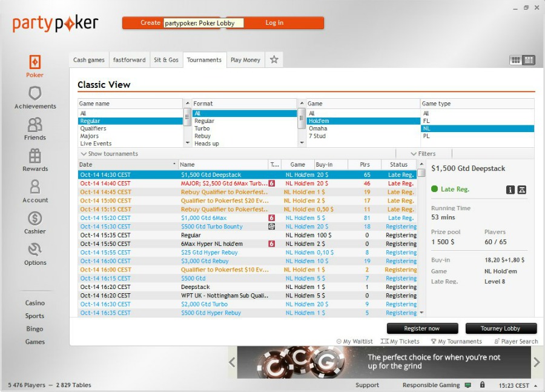
Task: Select FL in the Game type list
Action: pos(478,121)
